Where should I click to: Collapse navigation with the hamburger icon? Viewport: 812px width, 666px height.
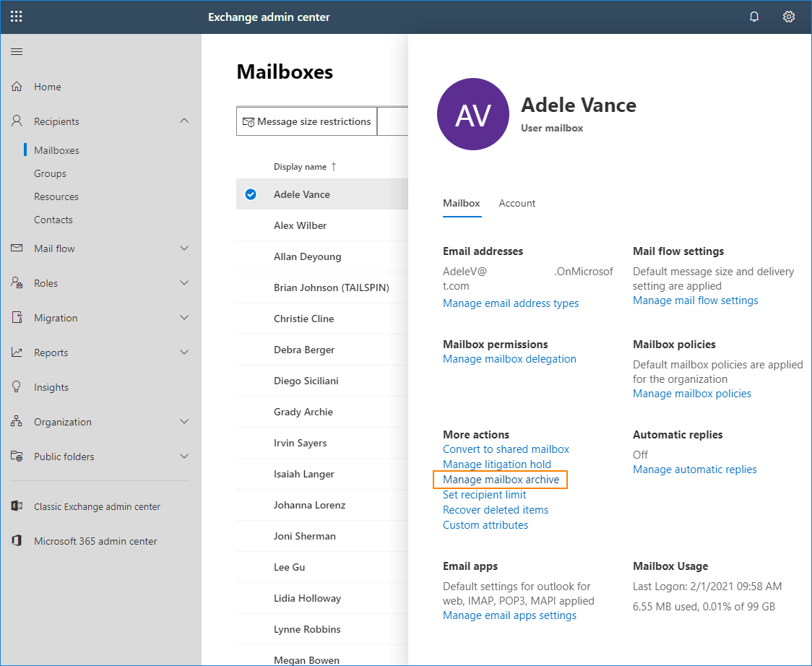coord(17,51)
